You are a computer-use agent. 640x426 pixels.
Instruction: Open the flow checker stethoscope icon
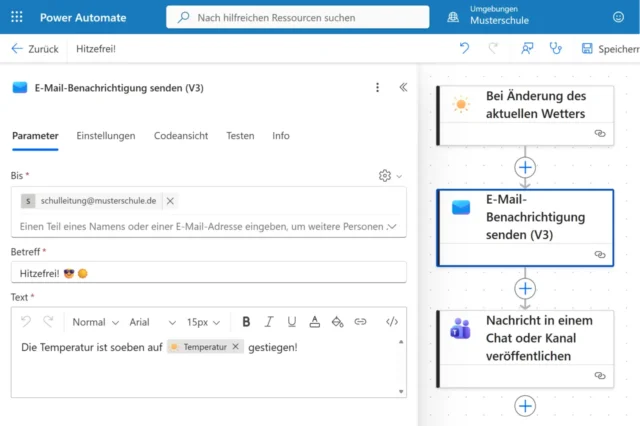pyautogui.click(x=556, y=49)
